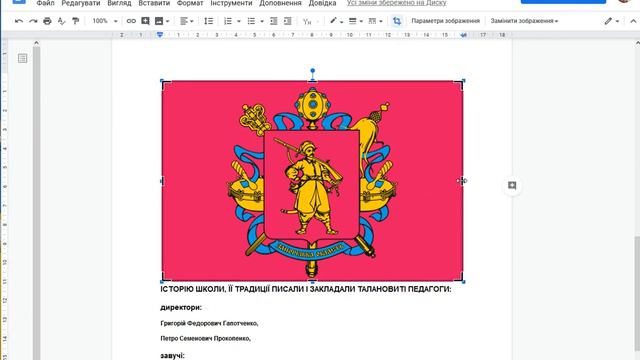This screenshot has width=640, height=360.
Task: Redo the last undone action
Action: click(33, 21)
